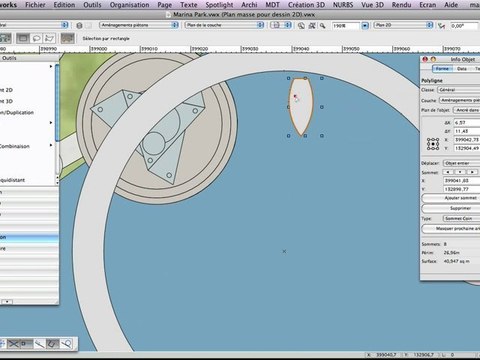Click the scissors cut tool in bottom palette
Image resolution: width=480 pixels, height=360 pixels.
pyautogui.click(x=13, y=343)
